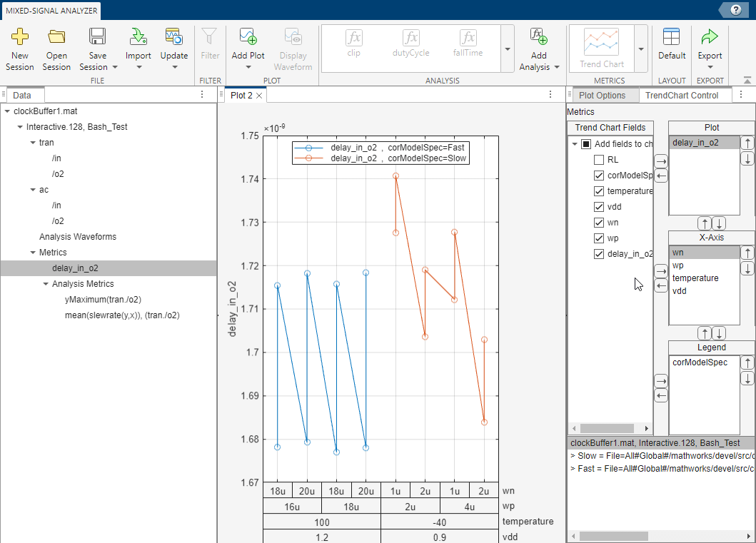Collapse the clockBuffer1.mat tree node

click(7, 111)
